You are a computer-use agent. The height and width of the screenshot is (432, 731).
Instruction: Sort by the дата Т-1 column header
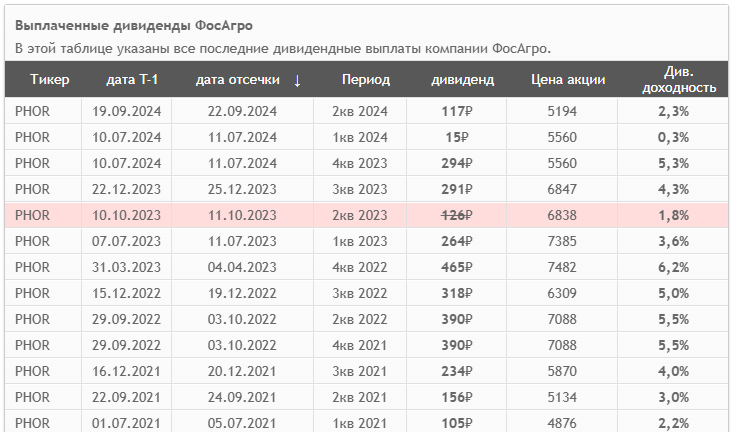pos(132,80)
